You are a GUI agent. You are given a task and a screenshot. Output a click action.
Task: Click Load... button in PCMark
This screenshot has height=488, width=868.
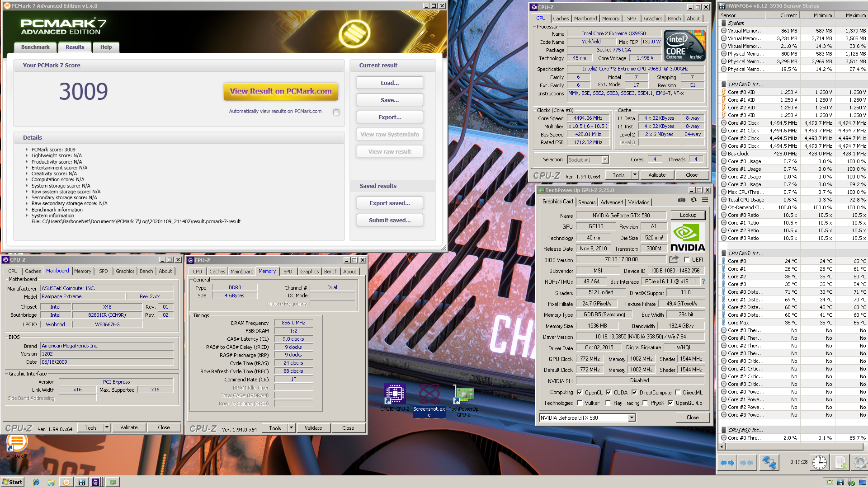(x=390, y=83)
